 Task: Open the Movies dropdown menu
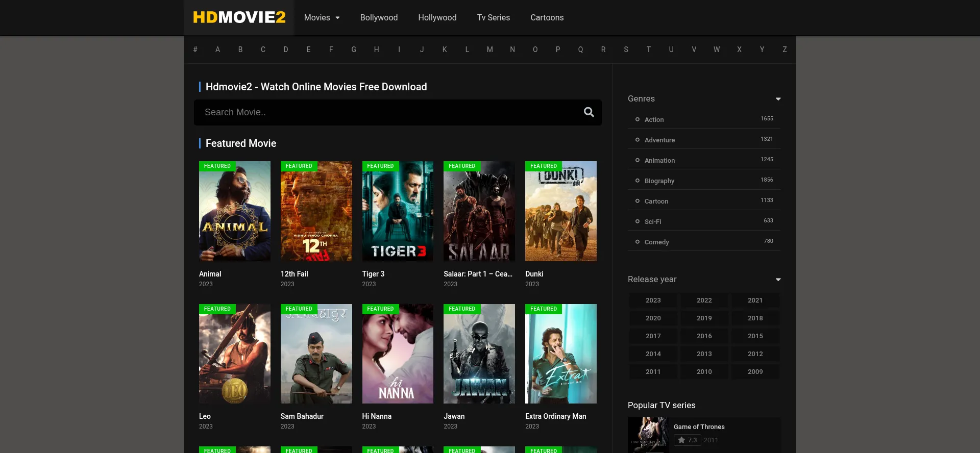tap(322, 17)
